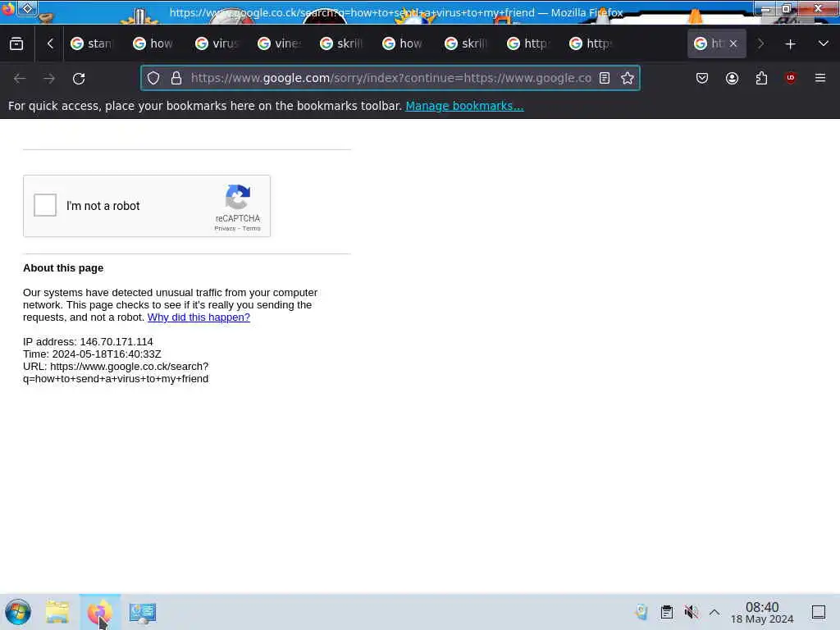
Task: Switch to second 'skrill' tab
Action: point(466,43)
